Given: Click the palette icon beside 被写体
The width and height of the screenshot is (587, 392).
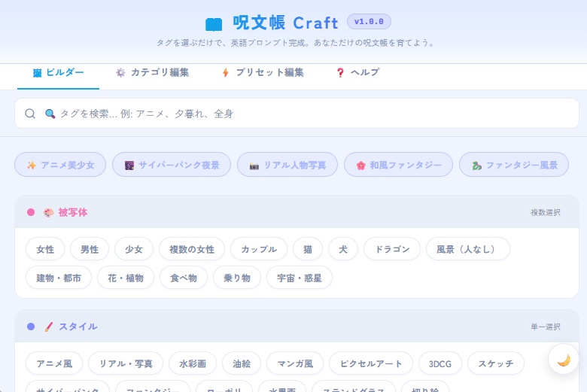Looking at the screenshot, I should click(x=48, y=213).
